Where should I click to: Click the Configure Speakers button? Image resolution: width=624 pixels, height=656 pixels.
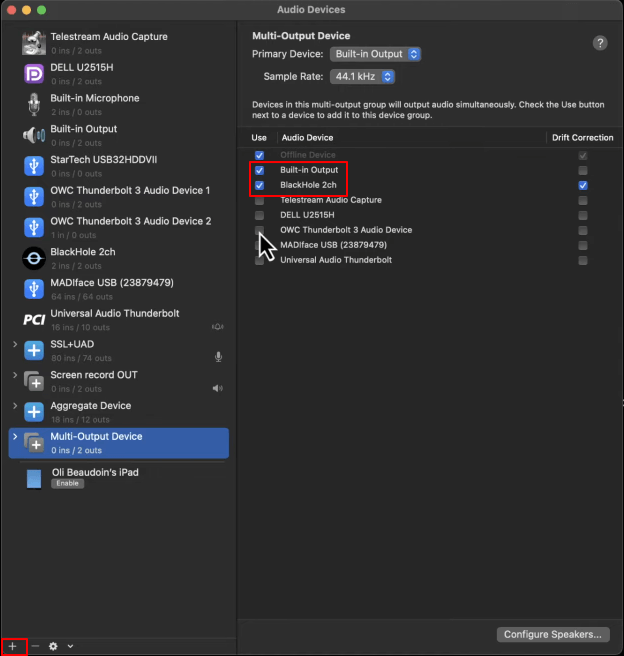pos(553,634)
